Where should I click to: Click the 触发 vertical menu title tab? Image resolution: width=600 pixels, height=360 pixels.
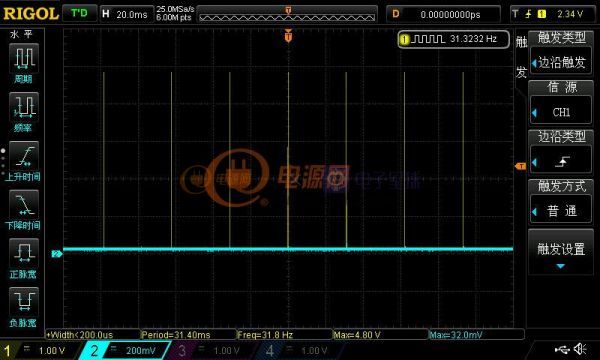[x=521, y=57]
